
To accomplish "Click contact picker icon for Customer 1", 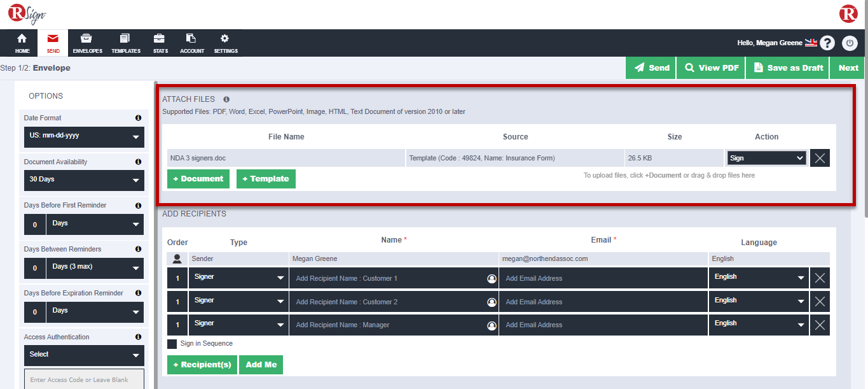I will pos(492,279).
